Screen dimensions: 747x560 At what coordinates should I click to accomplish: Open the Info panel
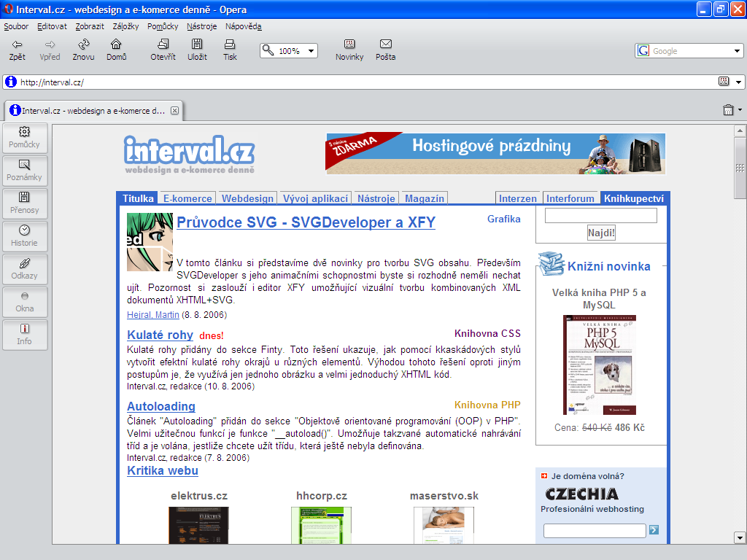[x=25, y=335]
